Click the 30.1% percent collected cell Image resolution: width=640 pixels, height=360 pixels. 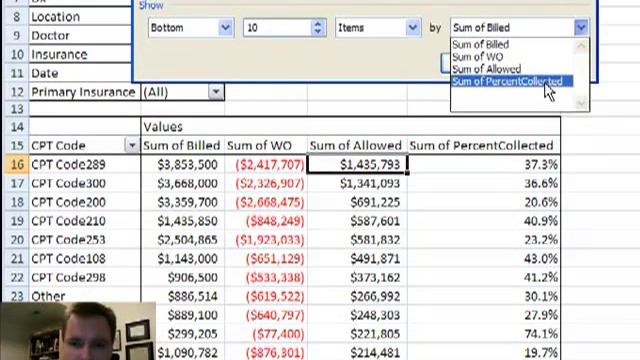pos(484,296)
